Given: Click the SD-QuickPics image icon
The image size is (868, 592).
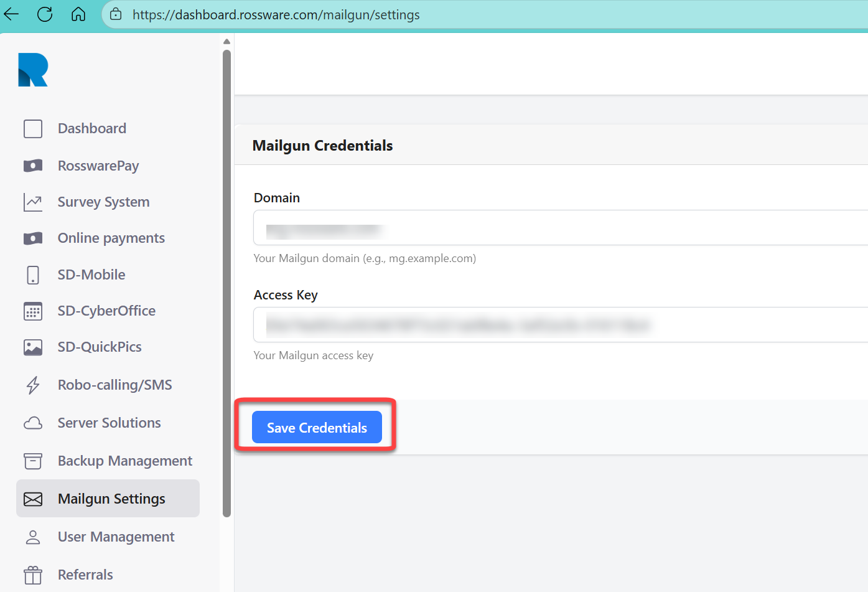Looking at the screenshot, I should tap(33, 347).
